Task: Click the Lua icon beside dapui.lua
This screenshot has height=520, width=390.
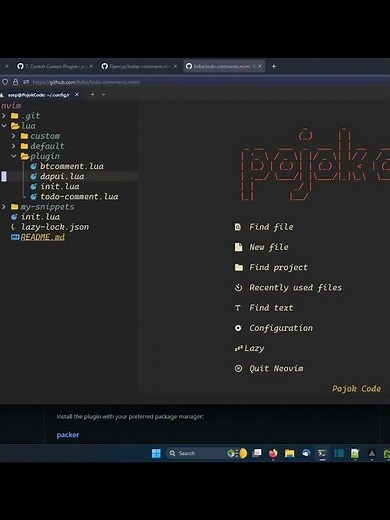Action: point(33,176)
